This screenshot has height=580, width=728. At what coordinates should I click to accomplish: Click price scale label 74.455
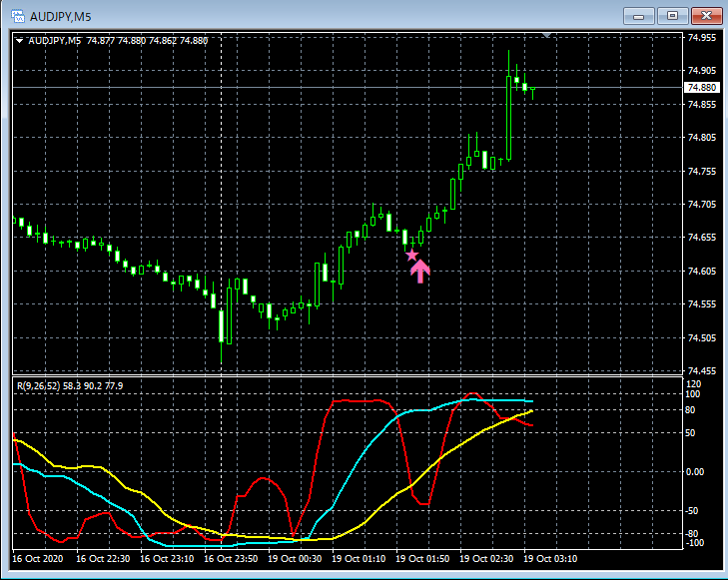pos(701,370)
